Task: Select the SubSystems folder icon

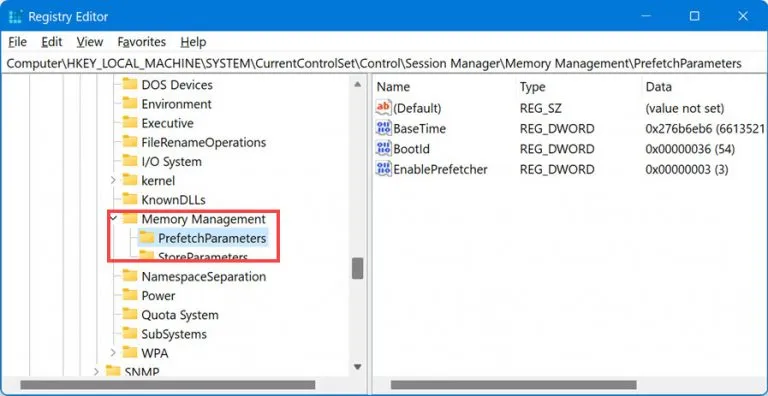Action: pos(130,334)
